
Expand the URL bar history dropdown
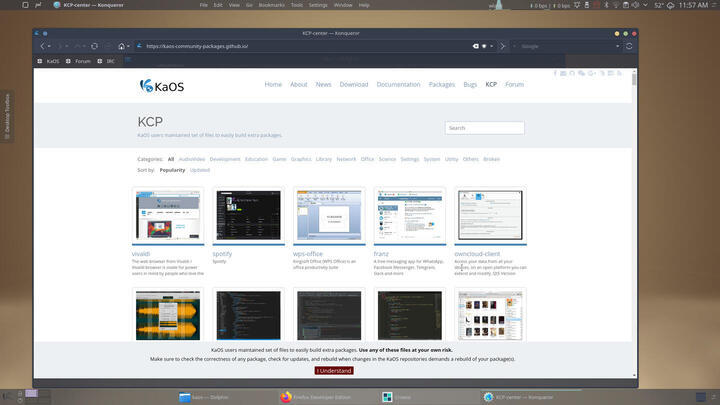tap(491, 46)
